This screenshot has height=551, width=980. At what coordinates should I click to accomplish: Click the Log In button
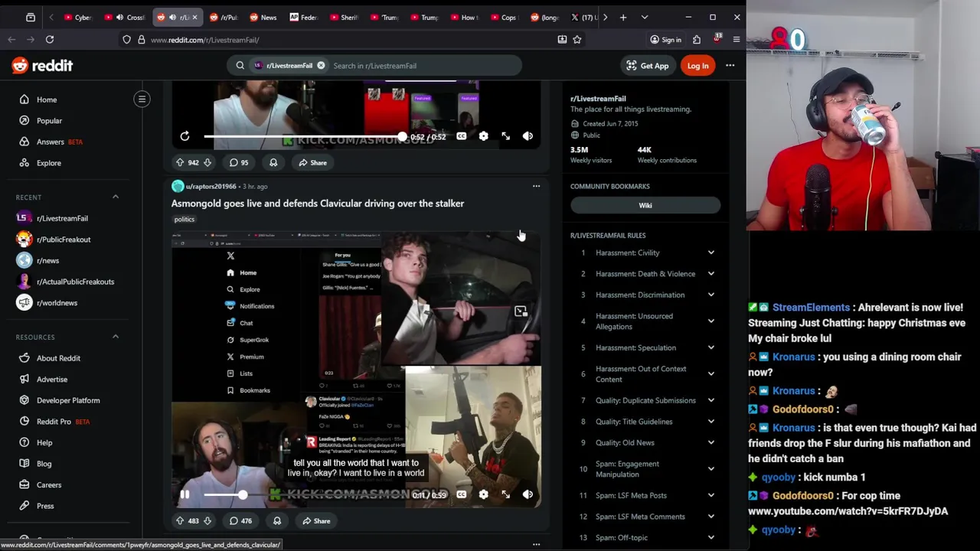(x=697, y=66)
